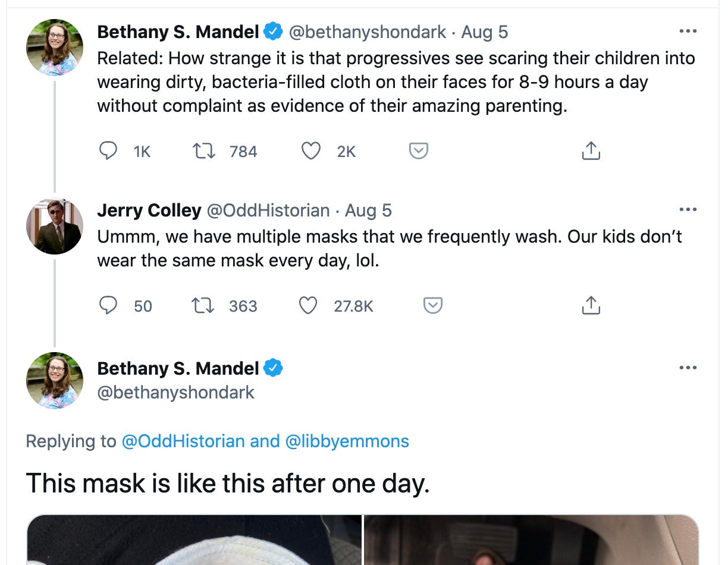
Task: Reply to Jerry Colley's tweet
Action: coord(108,306)
